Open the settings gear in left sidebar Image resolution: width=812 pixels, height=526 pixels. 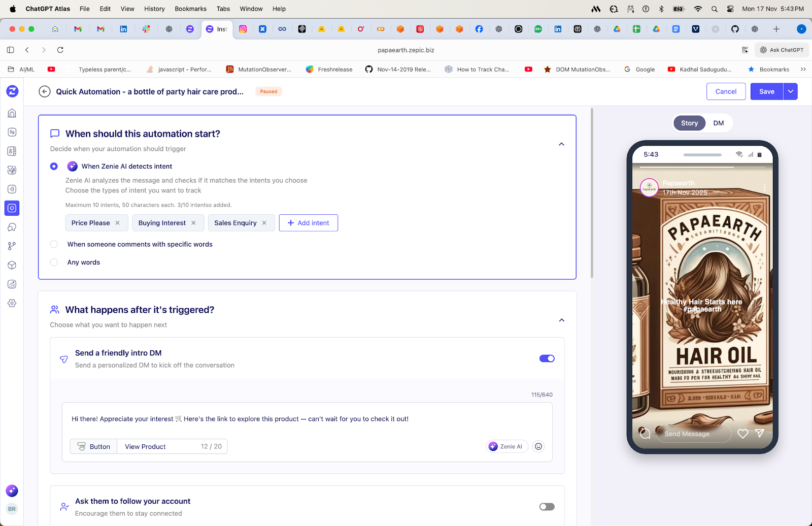click(12, 303)
